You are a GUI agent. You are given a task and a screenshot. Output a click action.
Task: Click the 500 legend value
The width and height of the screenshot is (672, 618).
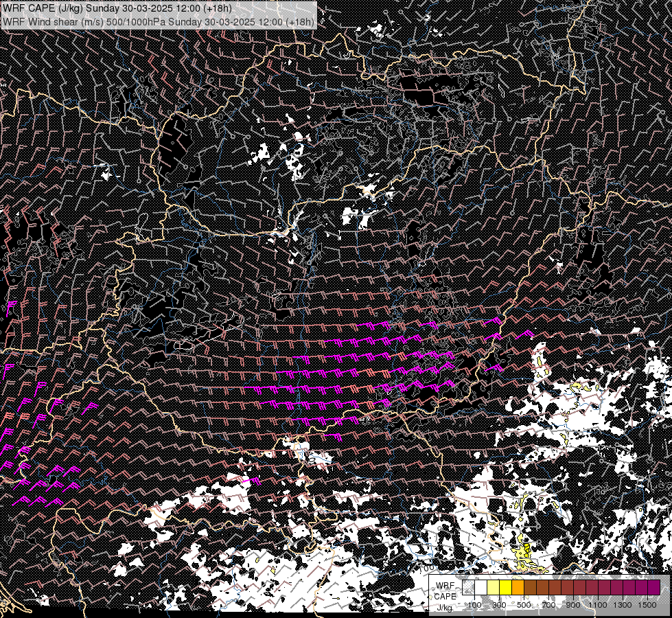[x=524, y=605]
